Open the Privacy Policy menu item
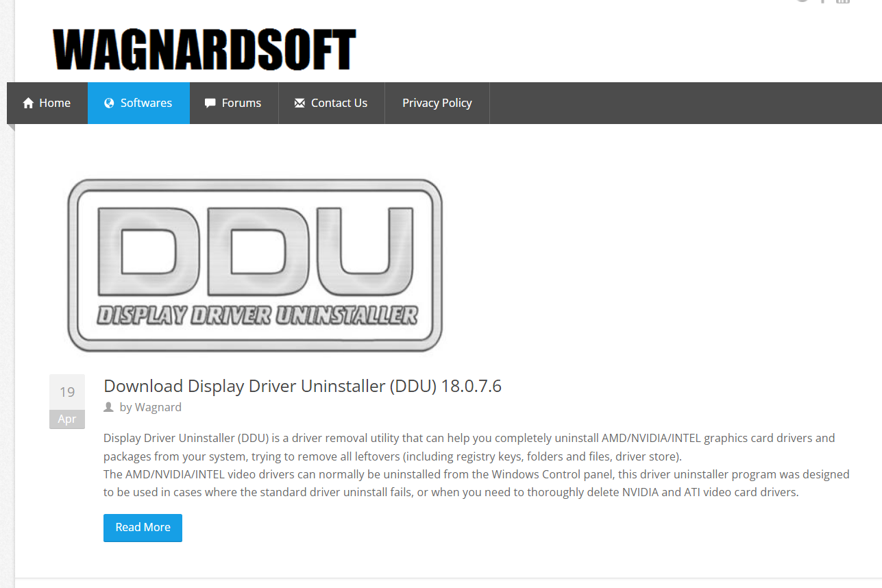 pos(437,103)
